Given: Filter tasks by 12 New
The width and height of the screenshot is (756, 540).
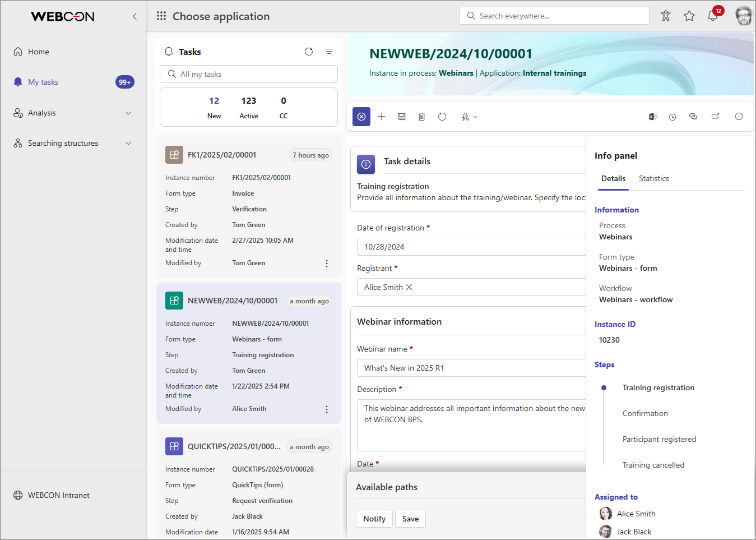Looking at the screenshot, I should pos(214,108).
